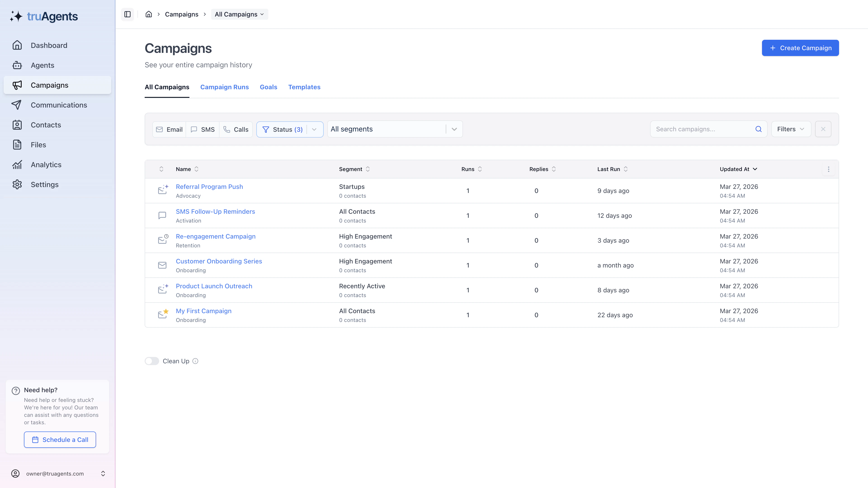
Task: Open the Campaigns section in the sidebar
Action: point(49,85)
